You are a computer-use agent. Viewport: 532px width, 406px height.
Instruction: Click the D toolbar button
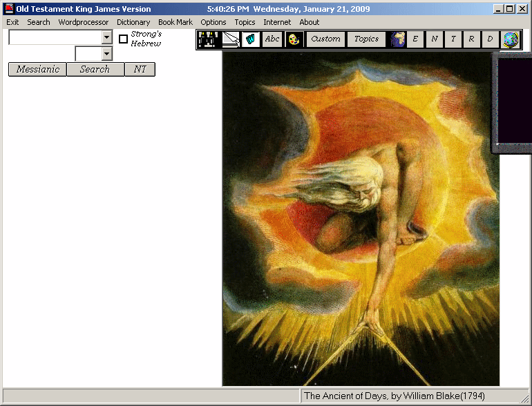[x=490, y=39]
